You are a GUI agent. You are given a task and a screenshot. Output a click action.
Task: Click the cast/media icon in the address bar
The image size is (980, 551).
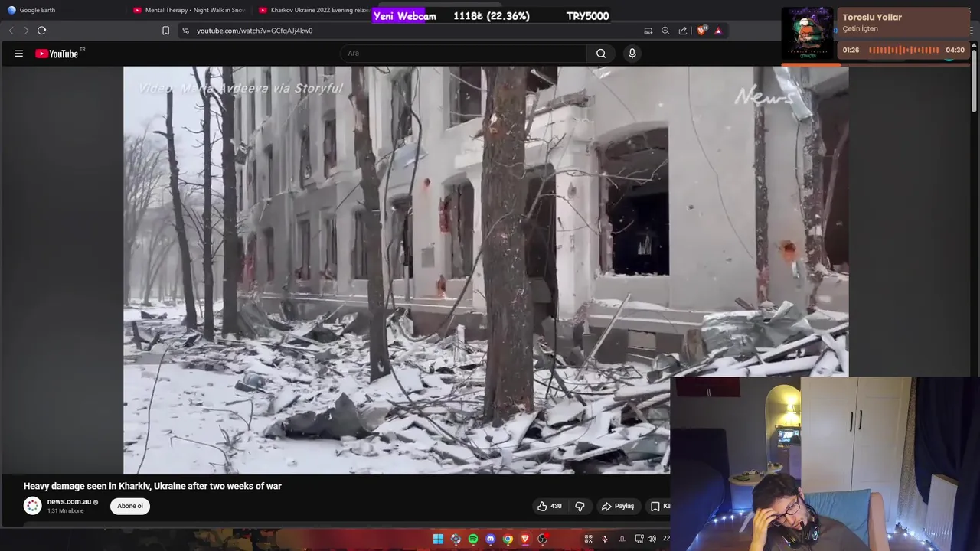648,31
